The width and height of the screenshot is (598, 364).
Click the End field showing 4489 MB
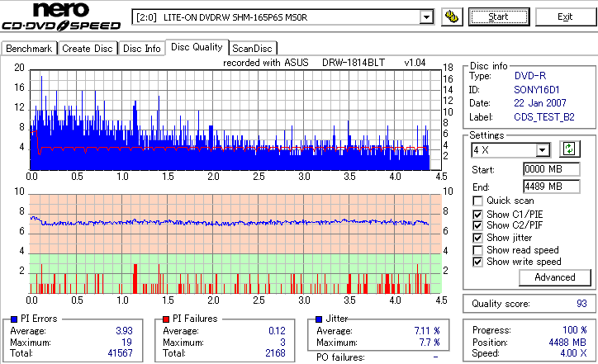pos(552,187)
